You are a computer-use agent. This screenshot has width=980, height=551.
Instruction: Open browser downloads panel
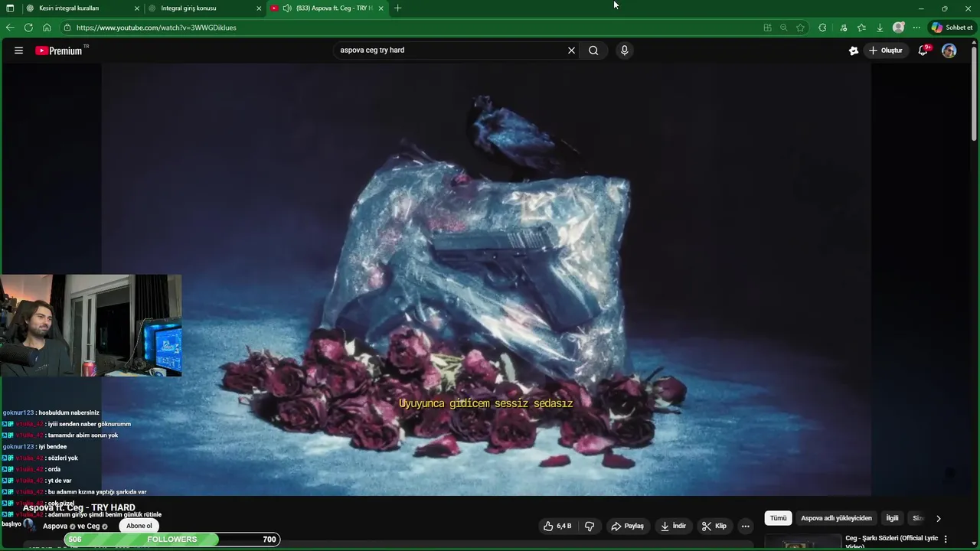click(880, 28)
